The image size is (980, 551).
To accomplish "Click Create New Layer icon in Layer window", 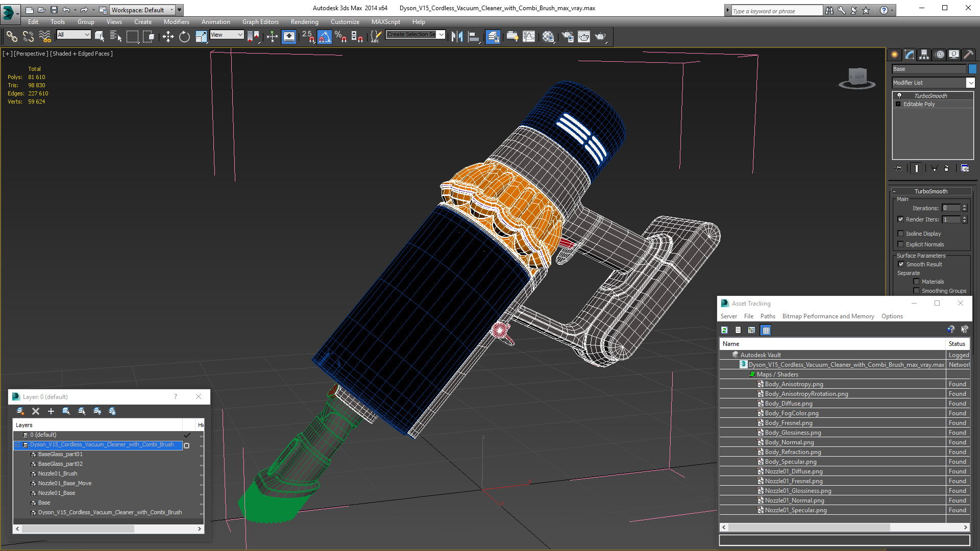I will pyautogui.click(x=20, y=411).
